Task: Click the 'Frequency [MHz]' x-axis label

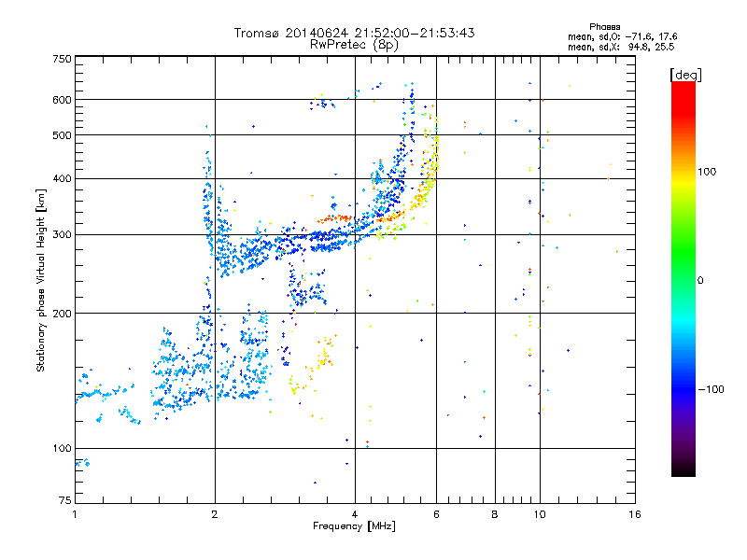Action: click(354, 526)
